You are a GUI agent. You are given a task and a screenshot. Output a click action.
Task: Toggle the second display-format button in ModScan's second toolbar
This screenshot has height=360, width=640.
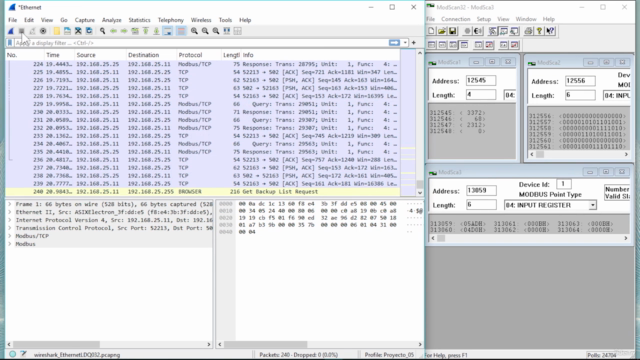point(442,45)
